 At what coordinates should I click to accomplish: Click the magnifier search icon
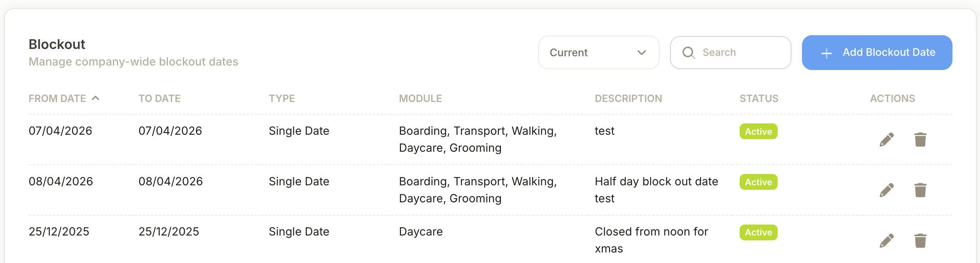pos(688,53)
